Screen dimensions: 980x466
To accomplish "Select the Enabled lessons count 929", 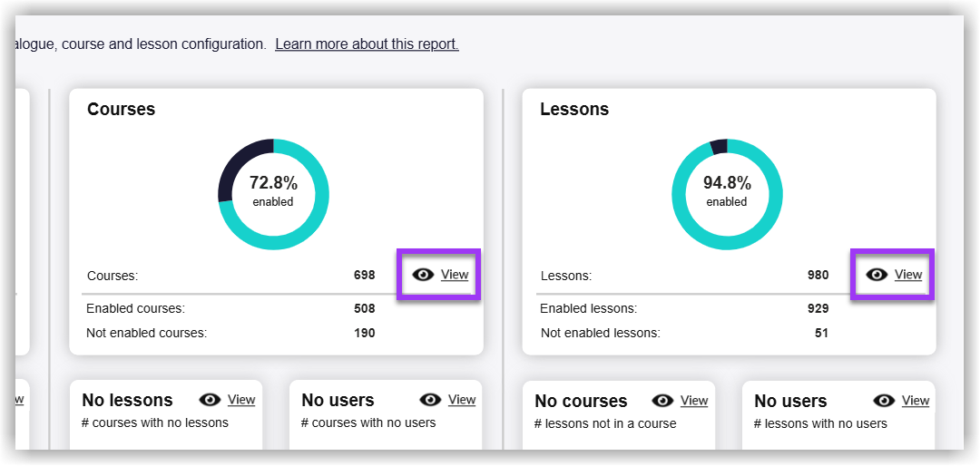I will point(818,308).
